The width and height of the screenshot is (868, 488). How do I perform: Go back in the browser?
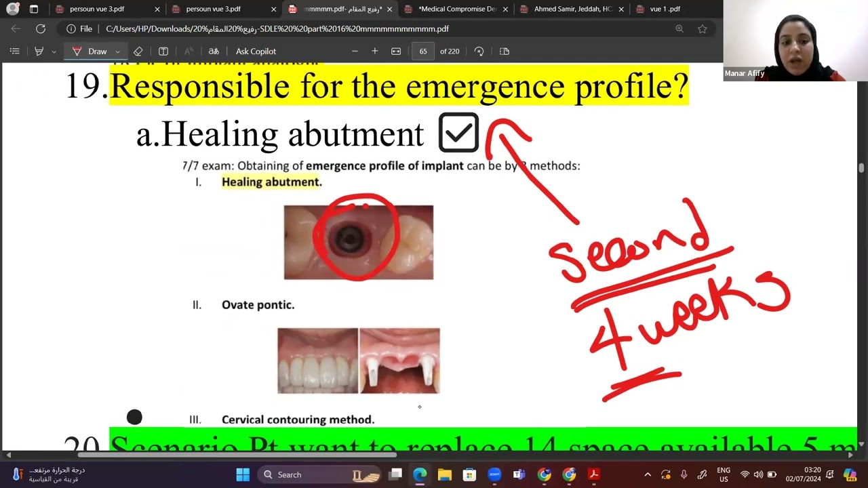coord(16,28)
